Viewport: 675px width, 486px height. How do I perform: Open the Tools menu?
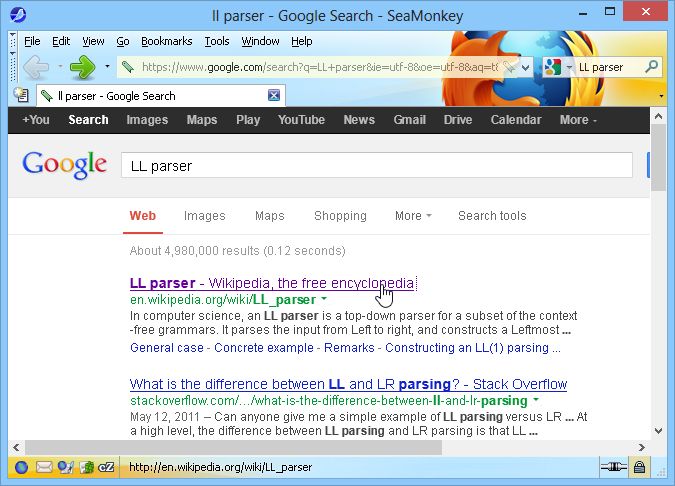tap(217, 41)
